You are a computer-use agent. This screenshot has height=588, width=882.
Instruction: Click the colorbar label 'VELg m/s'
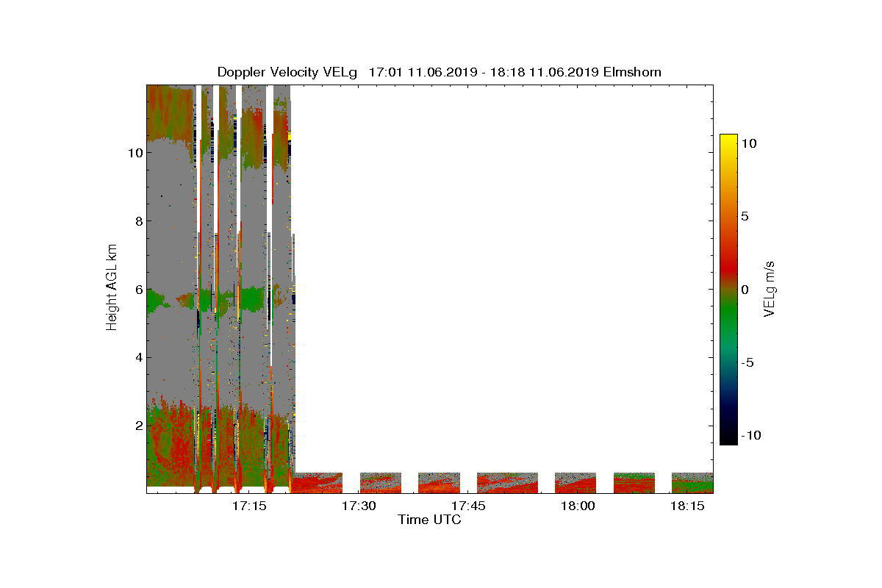(x=770, y=289)
